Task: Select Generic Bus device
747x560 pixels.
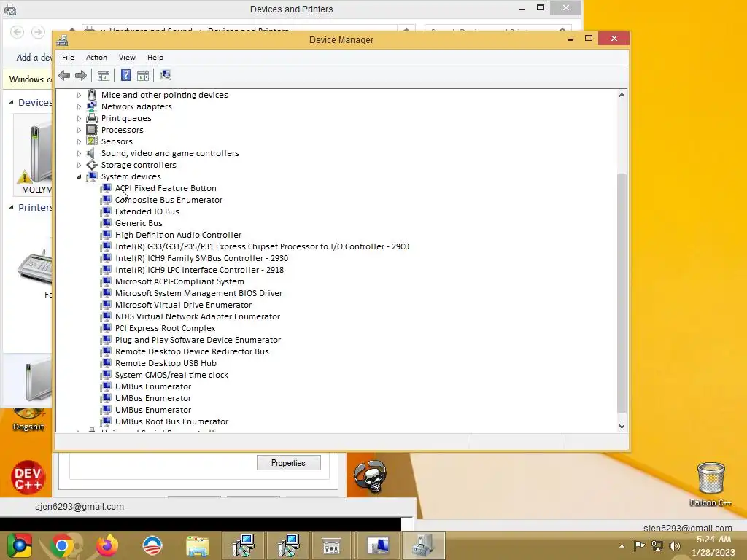Action: point(139,223)
